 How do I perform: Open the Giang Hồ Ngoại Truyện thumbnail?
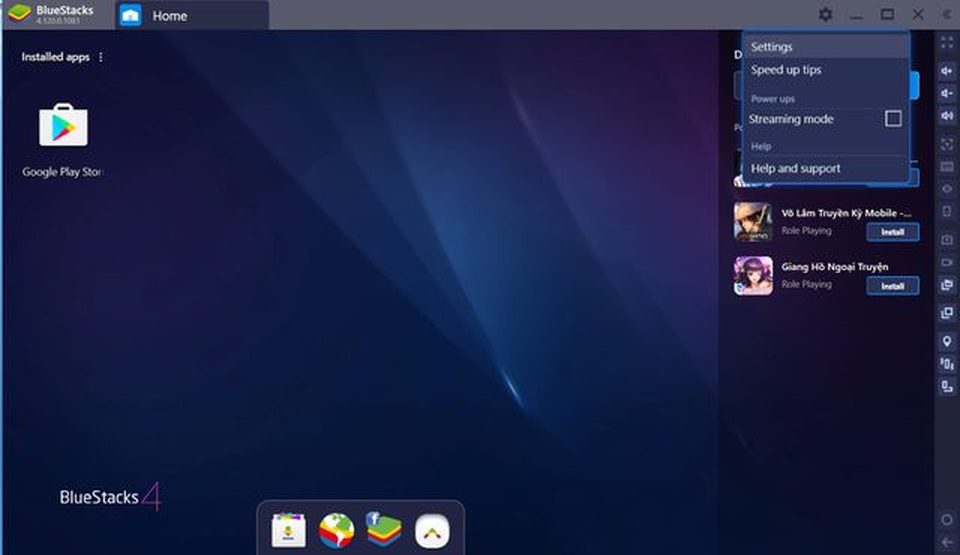(x=753, y=276)
